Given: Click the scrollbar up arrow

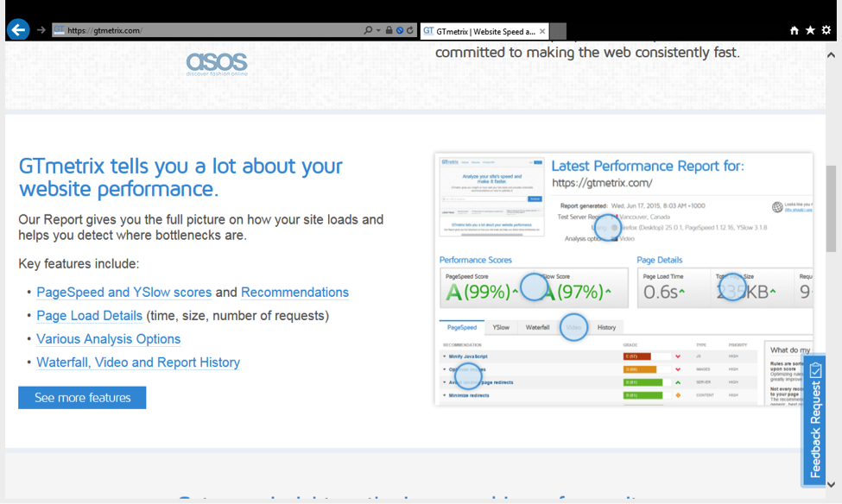Looking at the screenshot, I should (831, 54).
